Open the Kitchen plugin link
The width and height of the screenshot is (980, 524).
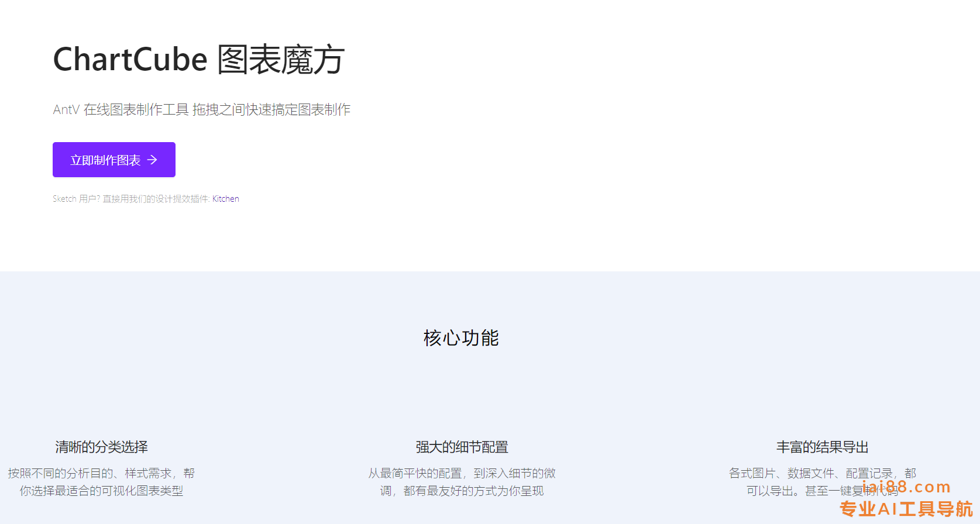pyautogui.click(x=225, y=199)
